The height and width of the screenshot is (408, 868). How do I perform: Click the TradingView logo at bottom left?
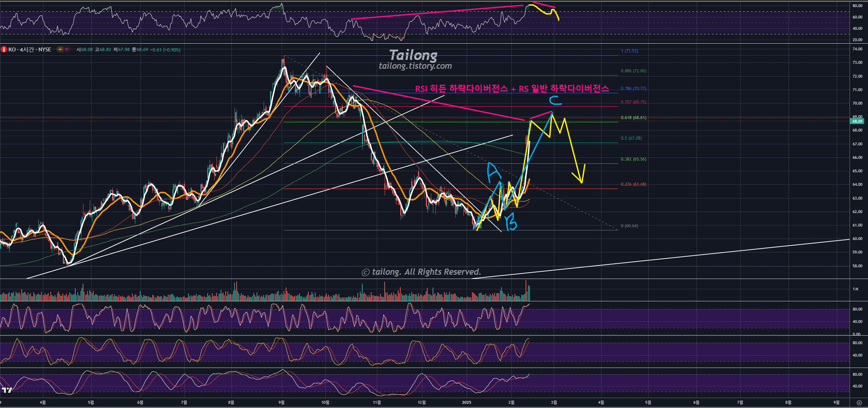click(6, 390)
